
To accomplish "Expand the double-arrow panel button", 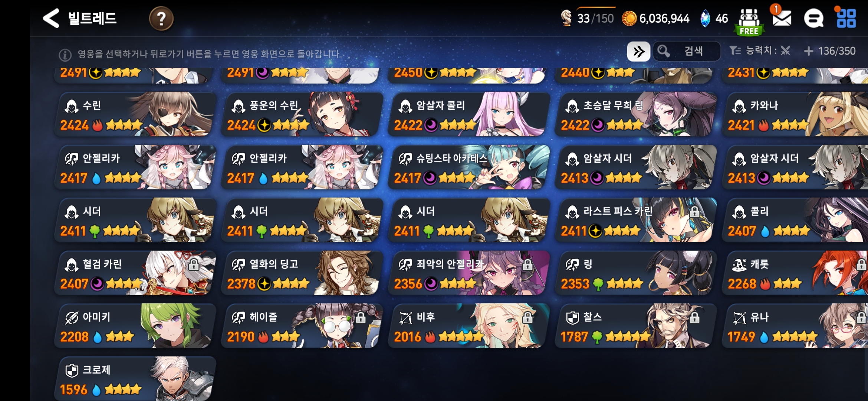I will tap(638, 51).
